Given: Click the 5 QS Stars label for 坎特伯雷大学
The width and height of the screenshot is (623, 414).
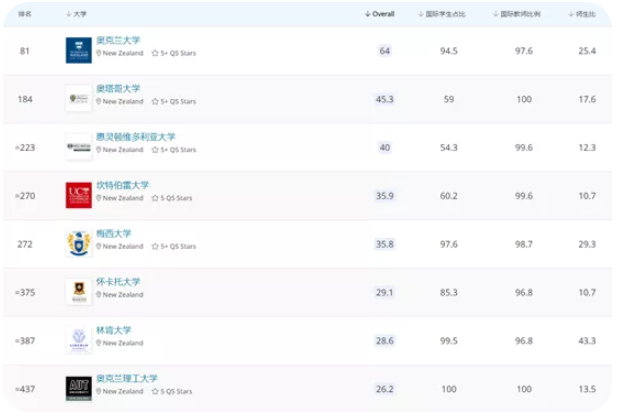Looking at the screenshot, I should (176, 198).
